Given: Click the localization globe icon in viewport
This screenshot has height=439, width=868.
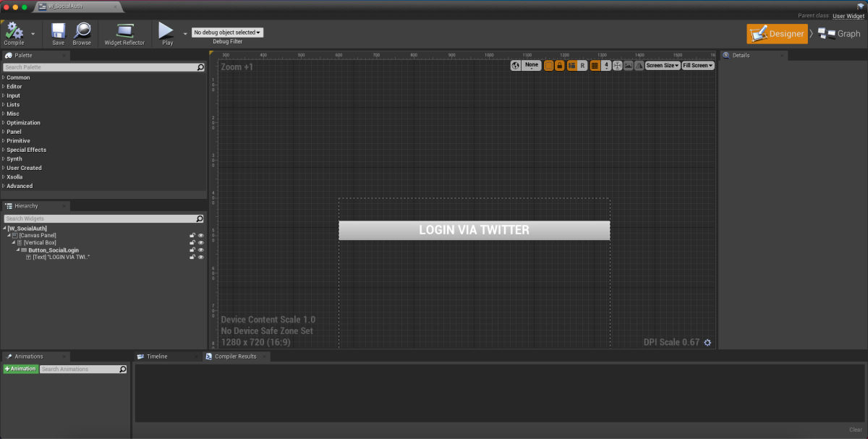Looking at the screenshot, I should [516, 65].
